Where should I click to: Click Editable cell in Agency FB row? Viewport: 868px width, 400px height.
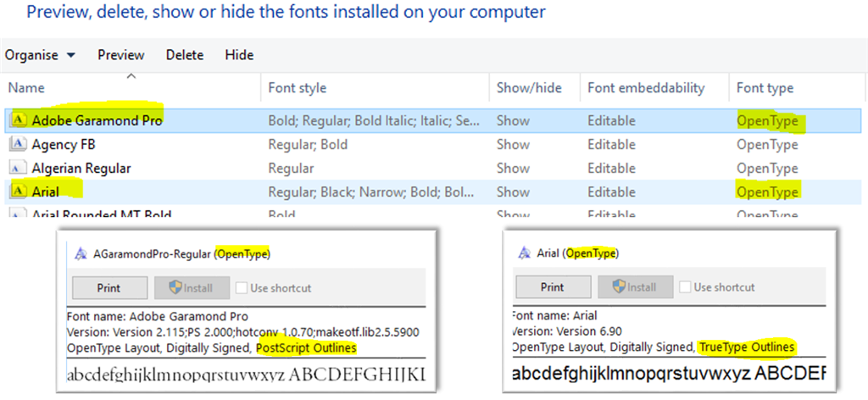[x=611, y=144]
